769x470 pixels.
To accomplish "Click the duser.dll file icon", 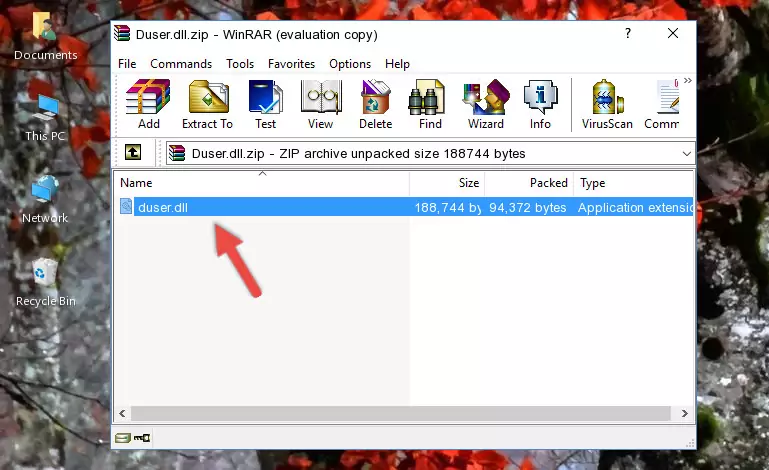I will (126, 207).
